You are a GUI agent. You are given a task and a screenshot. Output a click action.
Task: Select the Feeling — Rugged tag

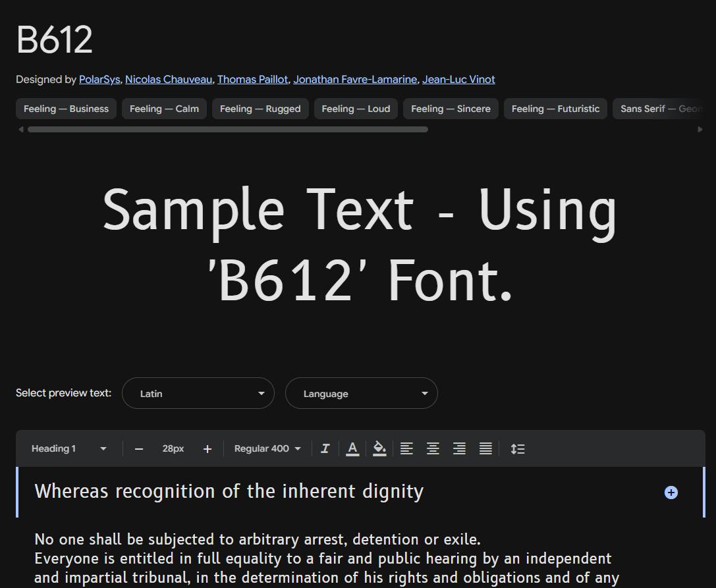pos(260,109)
